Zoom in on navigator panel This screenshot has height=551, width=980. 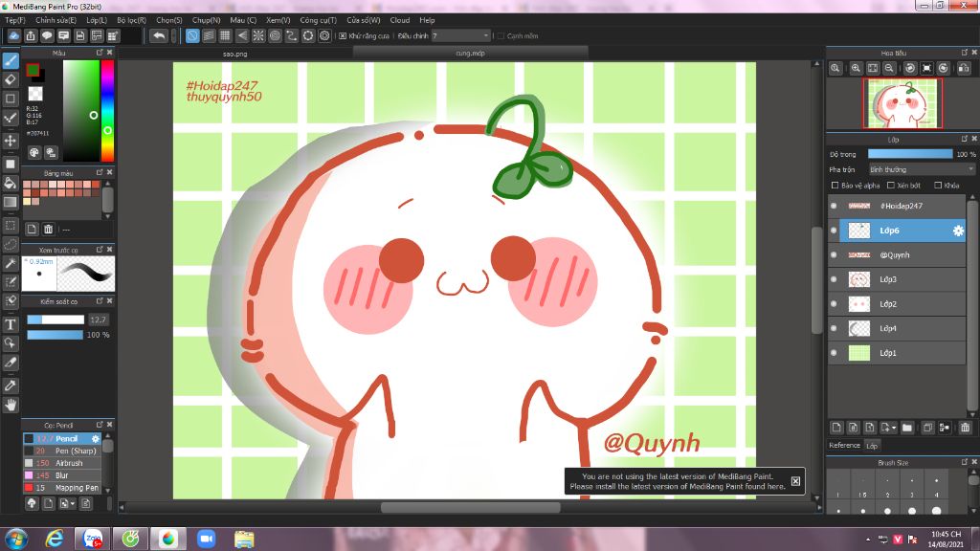pos(856,68)
